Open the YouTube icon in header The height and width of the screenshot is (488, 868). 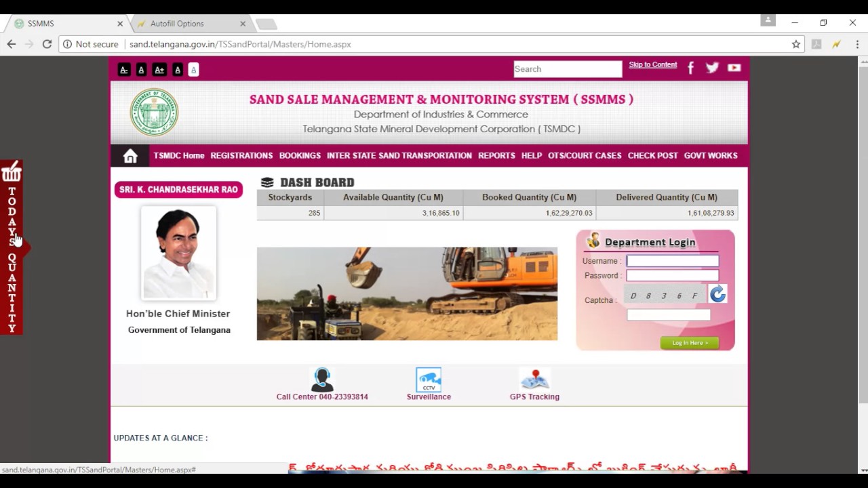tap(734, 68)
